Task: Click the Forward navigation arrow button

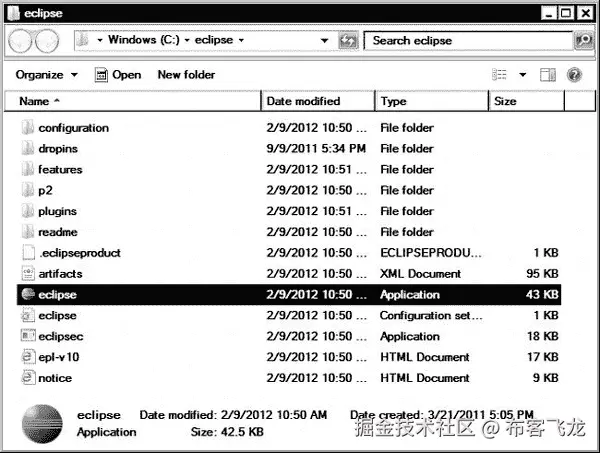Action: click(x=47, y=41)
